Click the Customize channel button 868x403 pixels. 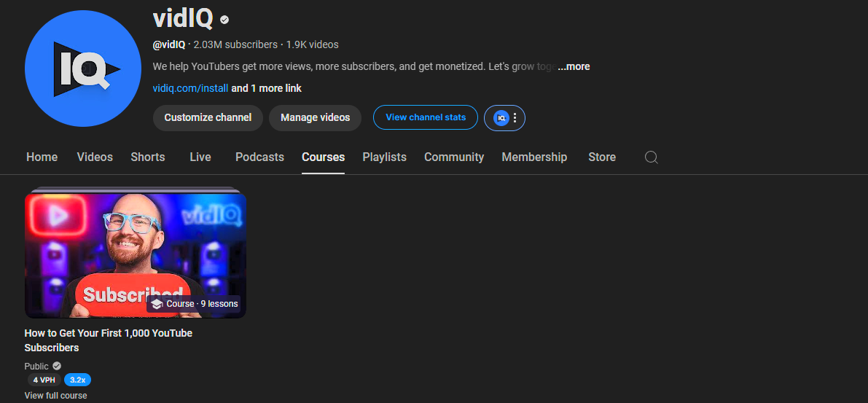tap(208, 118)
